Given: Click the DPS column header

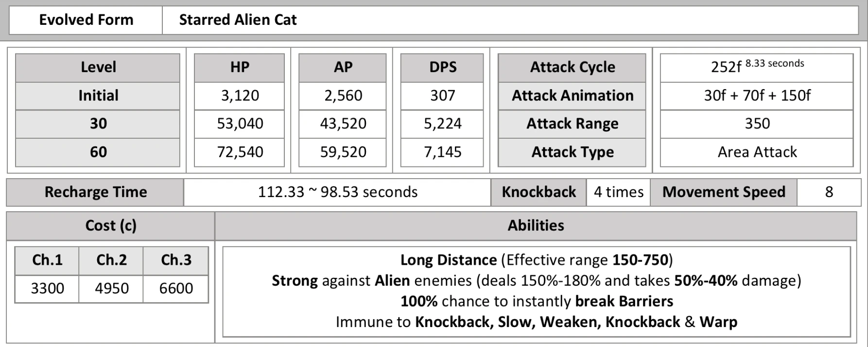Looking at the screenshot, I should [x=442, y=67].
